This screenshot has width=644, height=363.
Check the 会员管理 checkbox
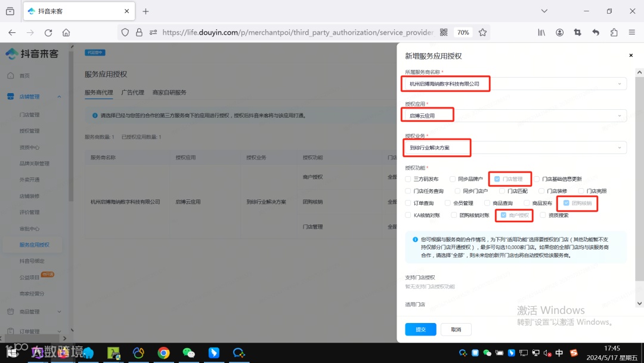coord(447,203)
